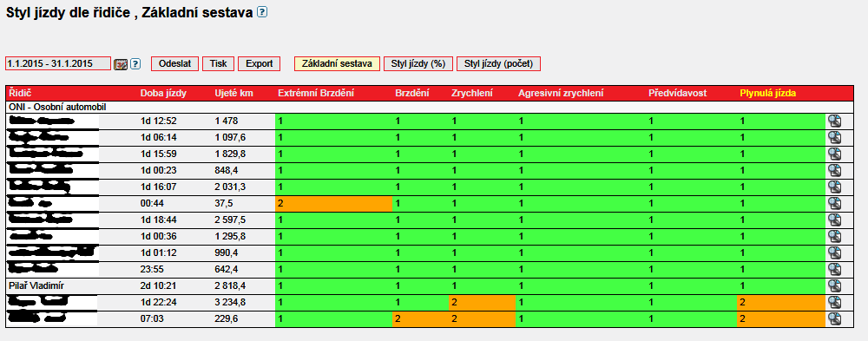Sort by the Předvídavost column header

pyautogui.click(x=678, y=94)
